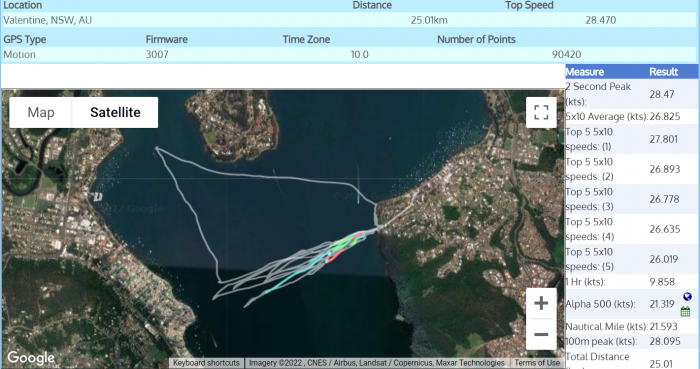Select the green track segment on map

346,242
